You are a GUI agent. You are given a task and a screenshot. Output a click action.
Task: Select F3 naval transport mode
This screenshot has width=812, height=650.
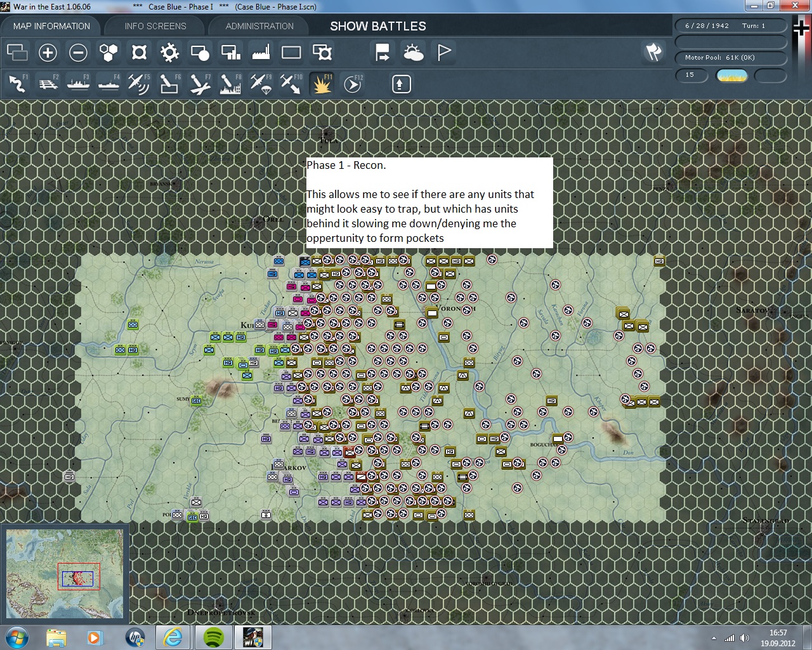pyautogui.click(x=78, y=84)
